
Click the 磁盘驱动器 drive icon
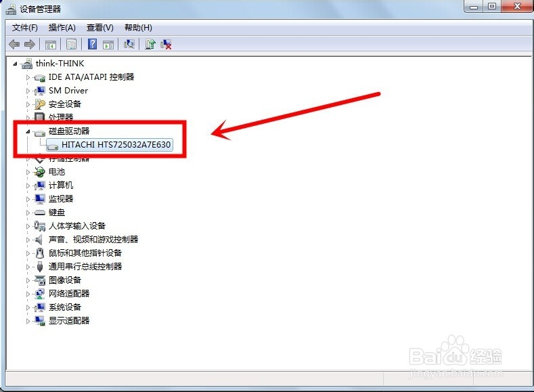(40, 132)
